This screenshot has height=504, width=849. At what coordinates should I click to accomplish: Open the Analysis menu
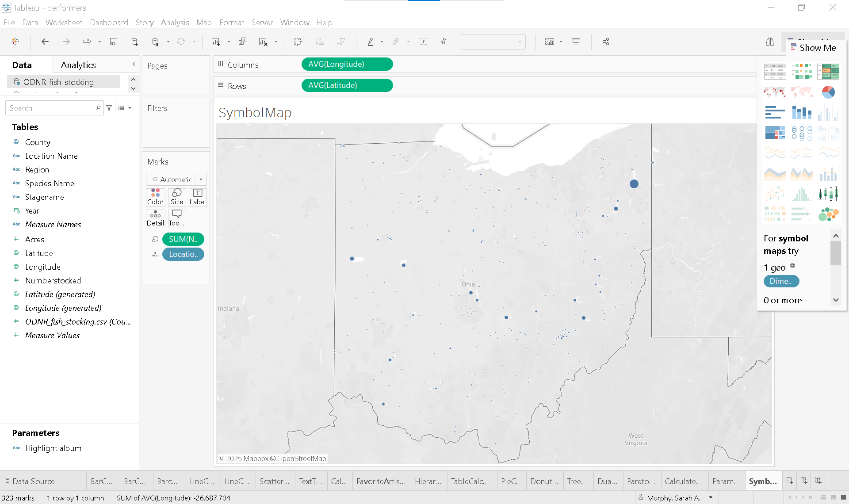[x=175, y=23]
